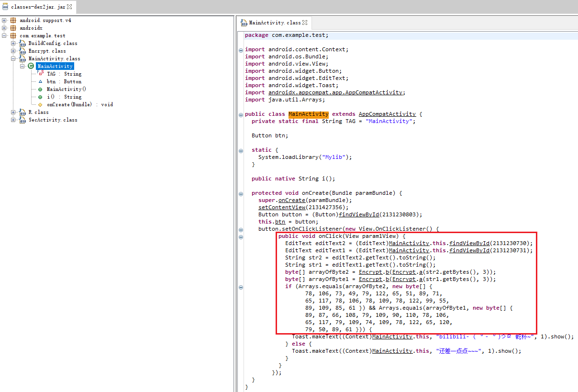
Task: Close the MainActivity.class editor tab
Action: tap(305, 22)
